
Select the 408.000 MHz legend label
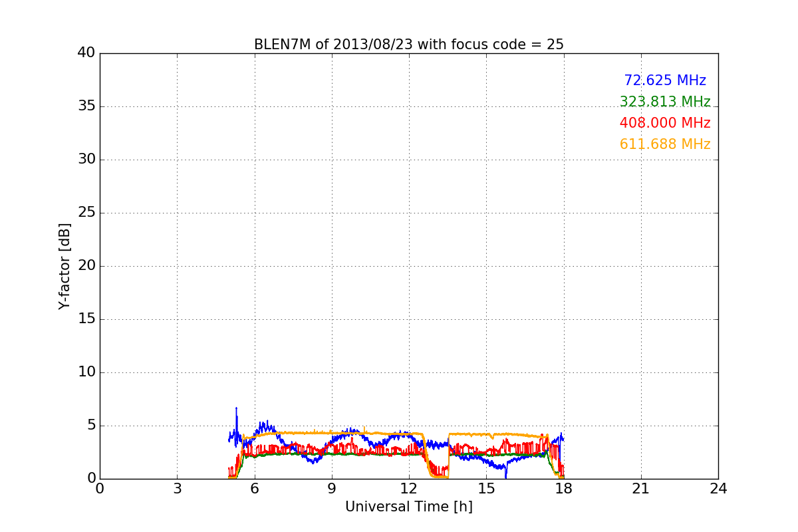point(665,123)
